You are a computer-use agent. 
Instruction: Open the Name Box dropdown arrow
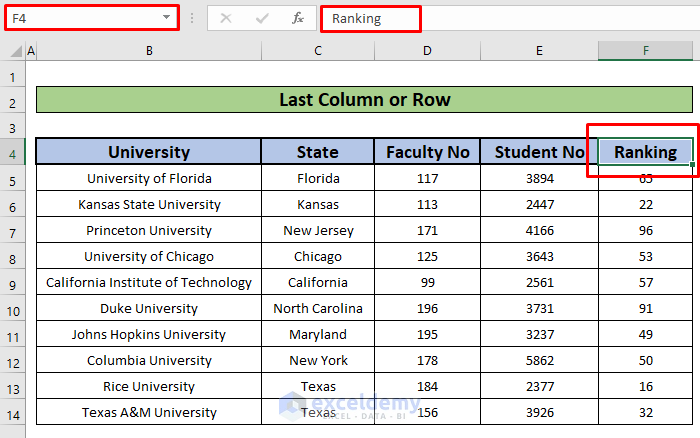tap(166, 18)
